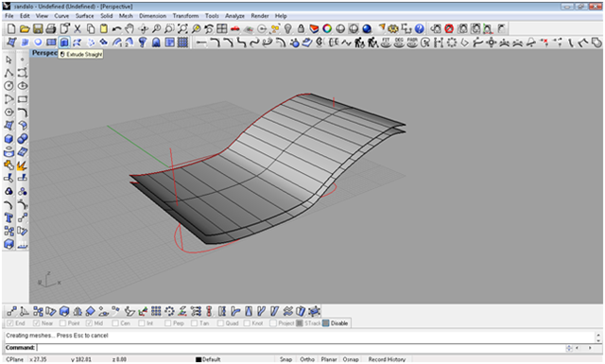Save the model with the floppy disk icon
Viewport: 605px width, 364px height.
(38, 29)
